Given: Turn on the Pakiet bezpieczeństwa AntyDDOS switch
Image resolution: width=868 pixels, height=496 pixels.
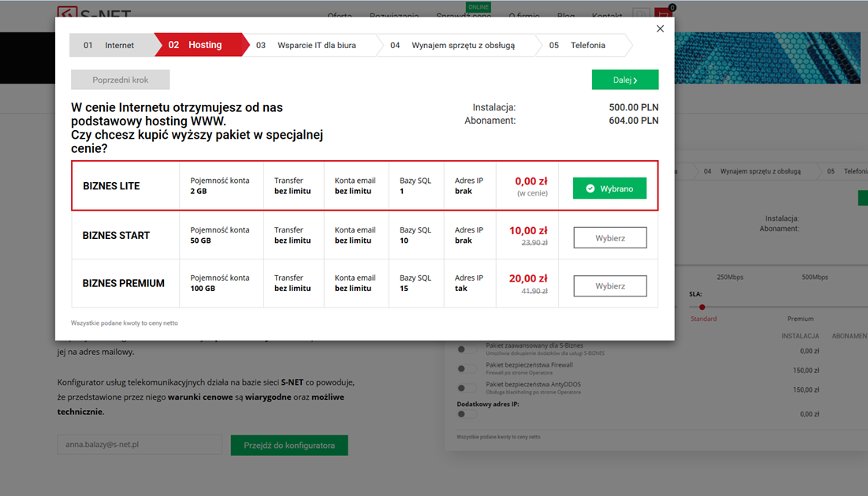Looking at the screenshot, I should [467, 388].
